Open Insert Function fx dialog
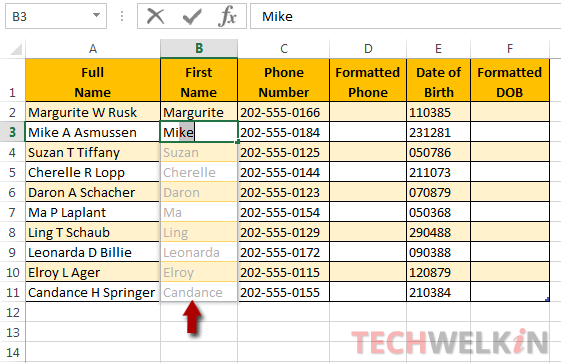 (x=227, y=16)
